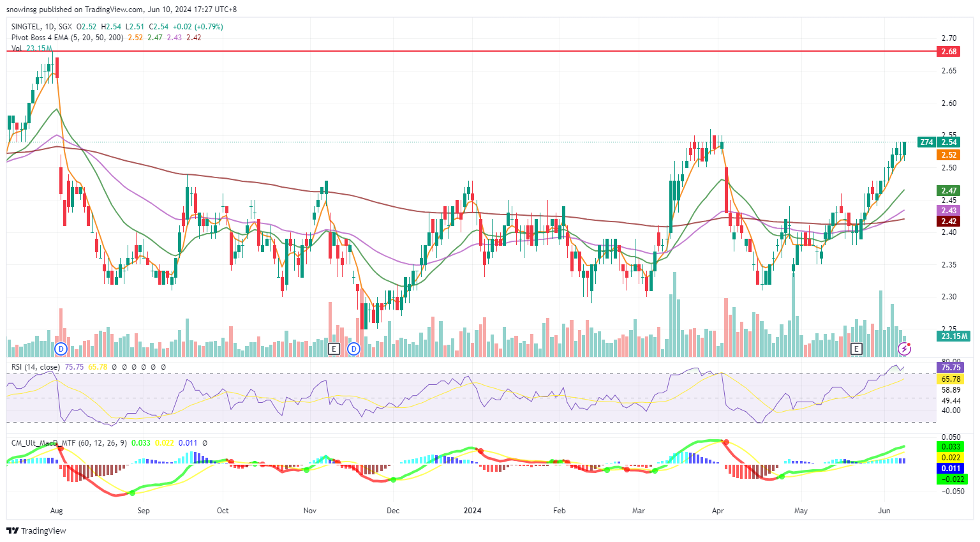Click the Dec label on the time axis

coord(393,511)
